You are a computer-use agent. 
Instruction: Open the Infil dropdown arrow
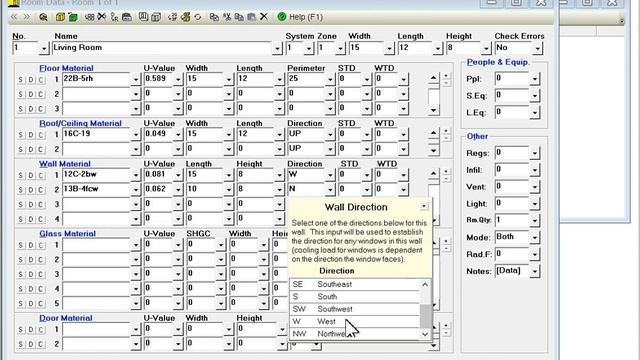point(535,170)
